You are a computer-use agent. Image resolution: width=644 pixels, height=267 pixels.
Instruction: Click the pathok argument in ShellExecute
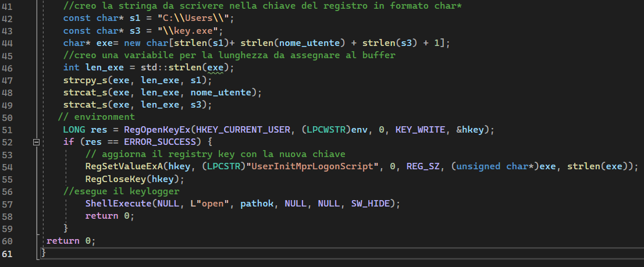(x=257, y=204)
